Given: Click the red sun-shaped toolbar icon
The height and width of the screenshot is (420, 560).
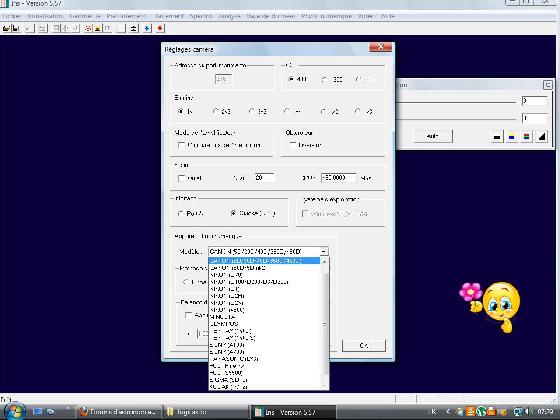Looking at the screenshot, I should point(88,29).
